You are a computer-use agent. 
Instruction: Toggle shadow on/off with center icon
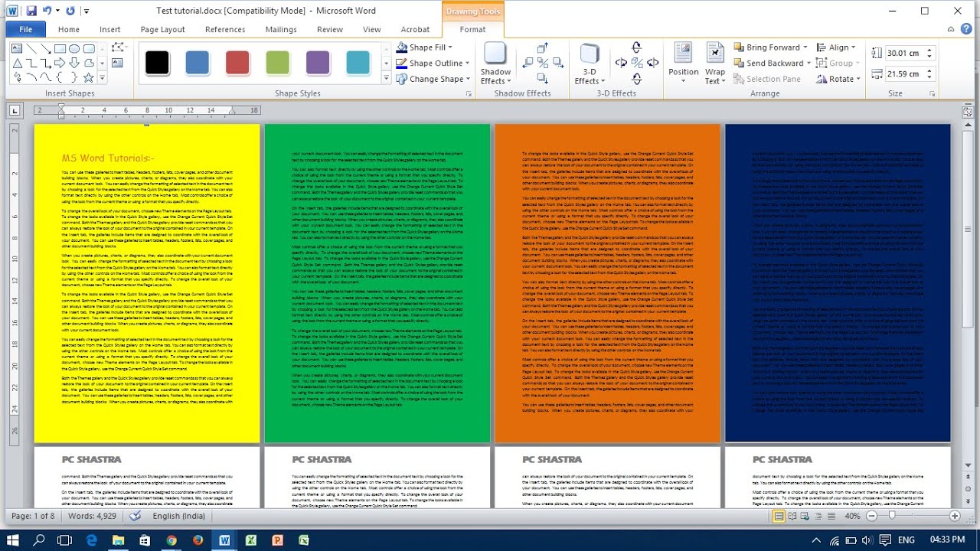(x=543, y=64)
